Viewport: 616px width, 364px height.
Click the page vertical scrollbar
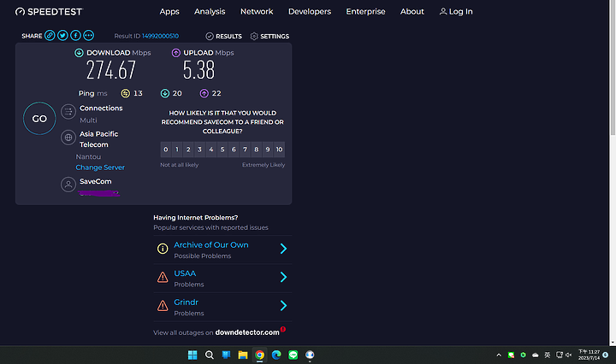click(x=613, y=68)
